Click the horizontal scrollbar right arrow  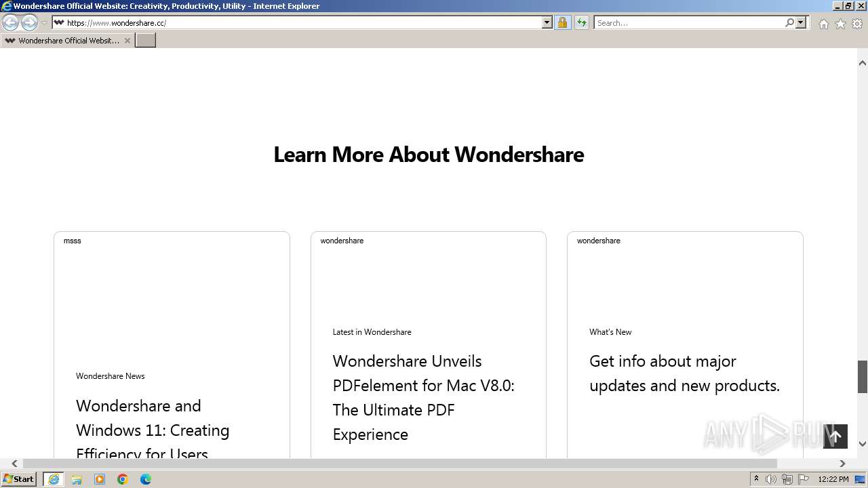(x=842, y=464)
